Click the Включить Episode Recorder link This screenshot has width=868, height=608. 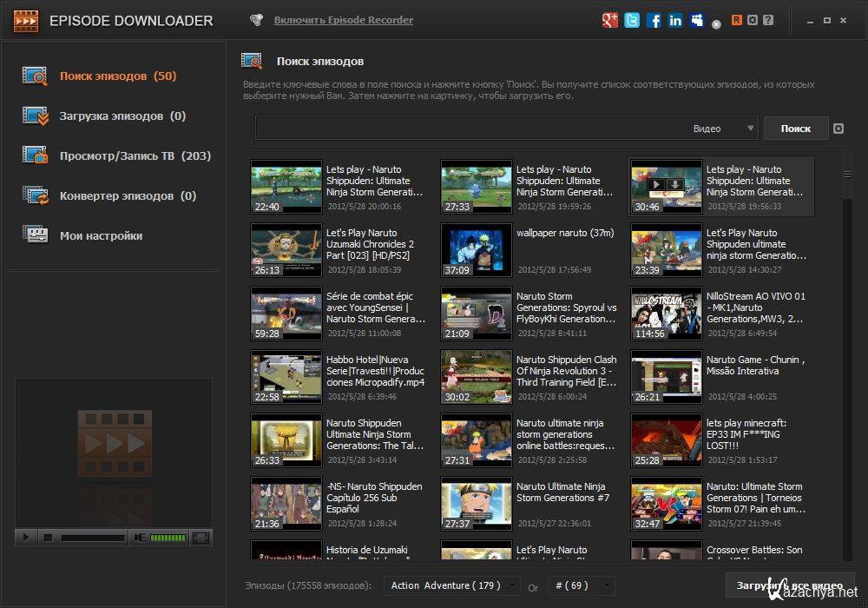click(344, 20)
